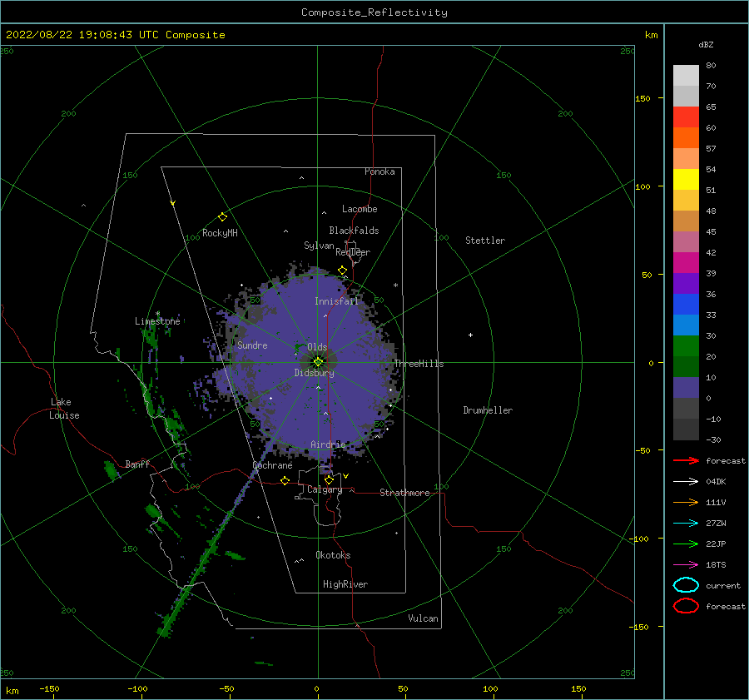Click the Sundre label
749x700 pixels.
point(252,345)
